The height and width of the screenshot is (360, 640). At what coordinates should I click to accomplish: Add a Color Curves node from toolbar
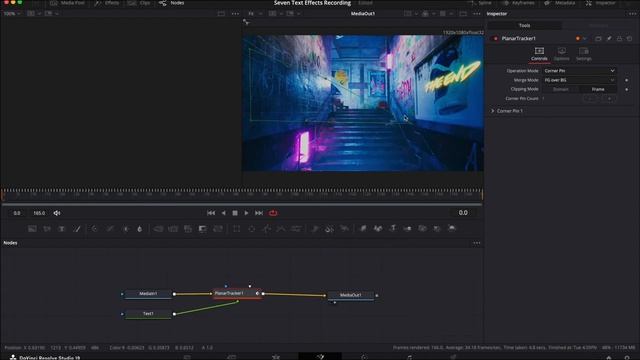tap(110, 229)
